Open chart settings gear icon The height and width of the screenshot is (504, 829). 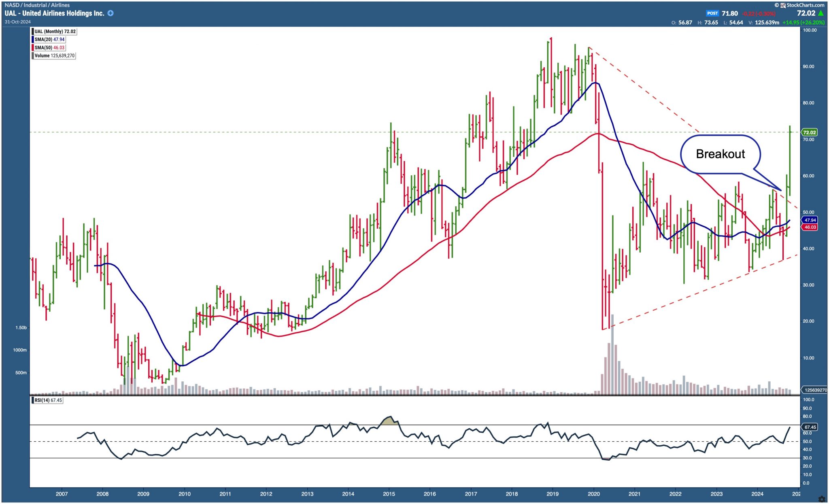[822, 499]
